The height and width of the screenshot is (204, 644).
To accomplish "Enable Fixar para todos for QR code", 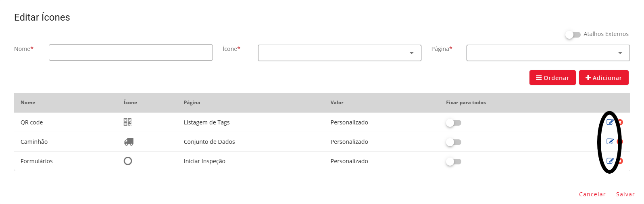I will [454, 123].
